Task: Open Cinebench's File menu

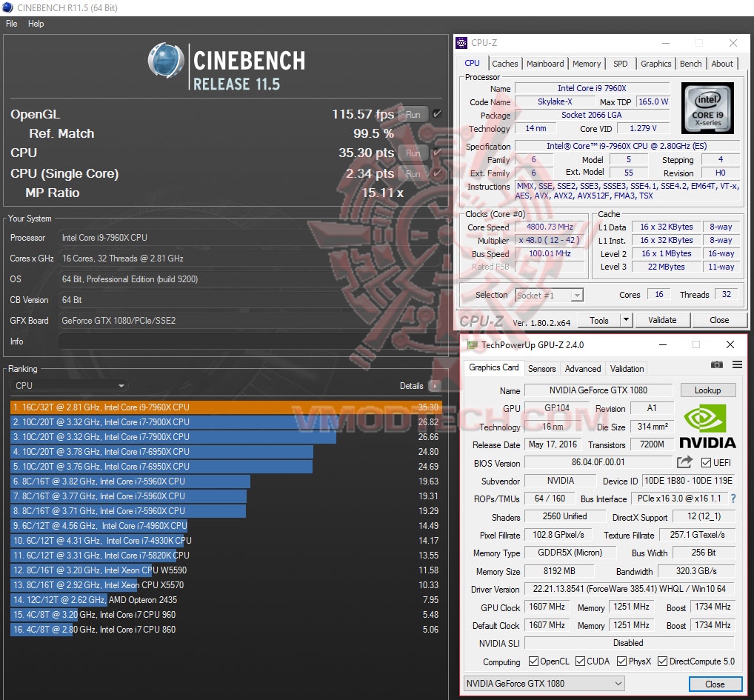Action: click(x=10, y=24)
